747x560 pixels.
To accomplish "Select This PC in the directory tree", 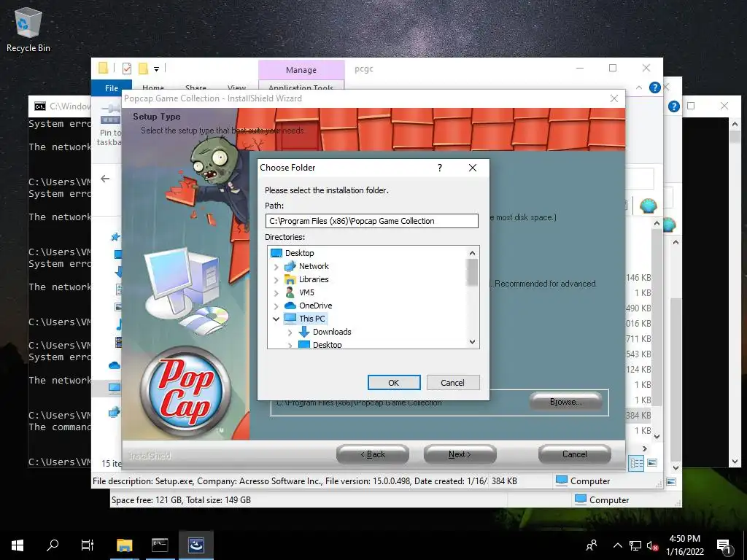I will [312, 319].
